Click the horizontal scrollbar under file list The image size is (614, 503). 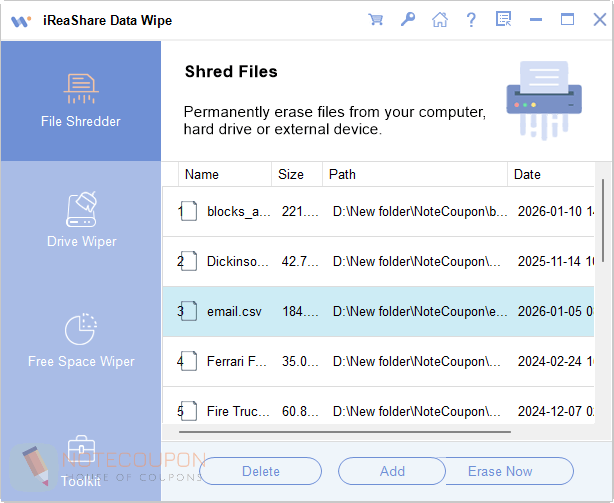point(345,432)
